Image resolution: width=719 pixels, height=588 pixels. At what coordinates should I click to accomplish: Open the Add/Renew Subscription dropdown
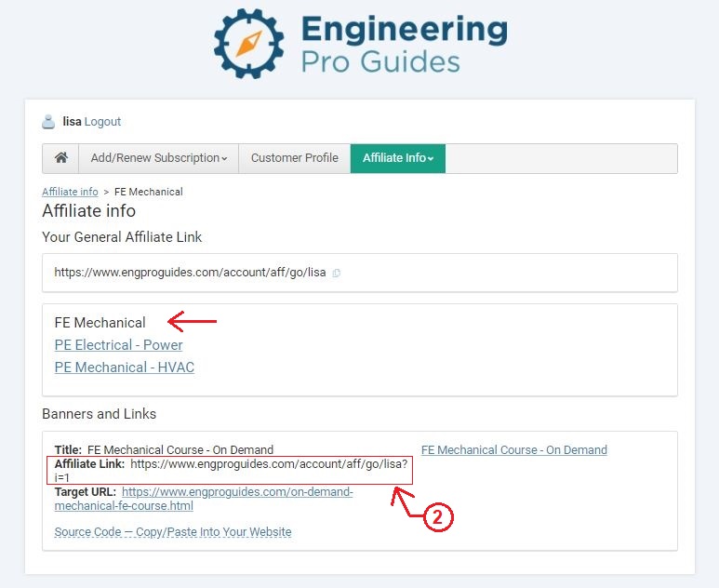click(159, 158)
